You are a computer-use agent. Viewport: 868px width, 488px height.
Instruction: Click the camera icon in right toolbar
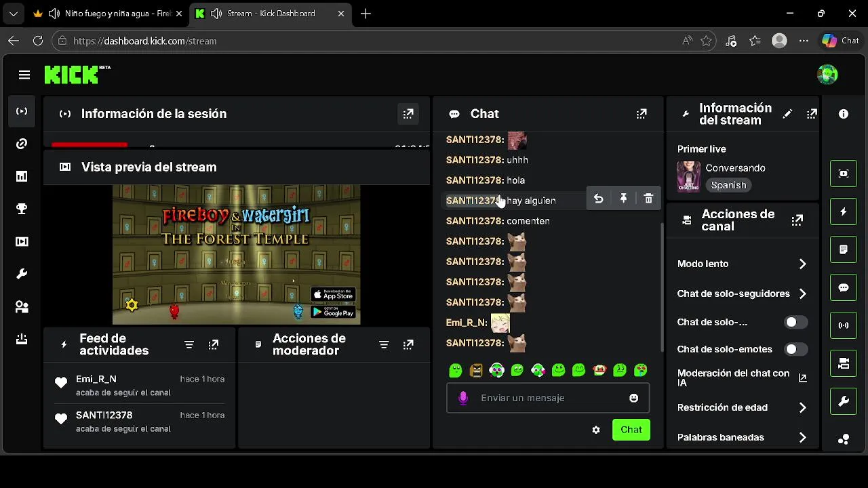tap(844, 363)
